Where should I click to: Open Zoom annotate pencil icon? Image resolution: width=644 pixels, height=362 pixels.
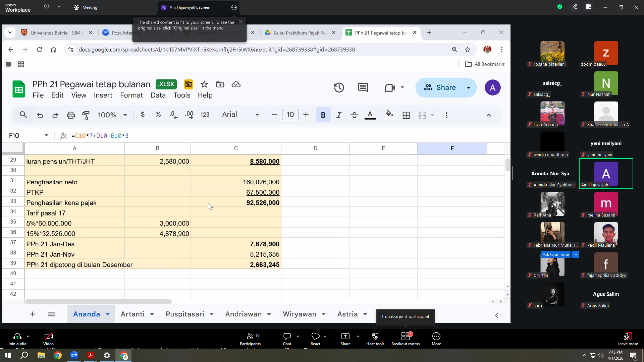coord(575,7)
